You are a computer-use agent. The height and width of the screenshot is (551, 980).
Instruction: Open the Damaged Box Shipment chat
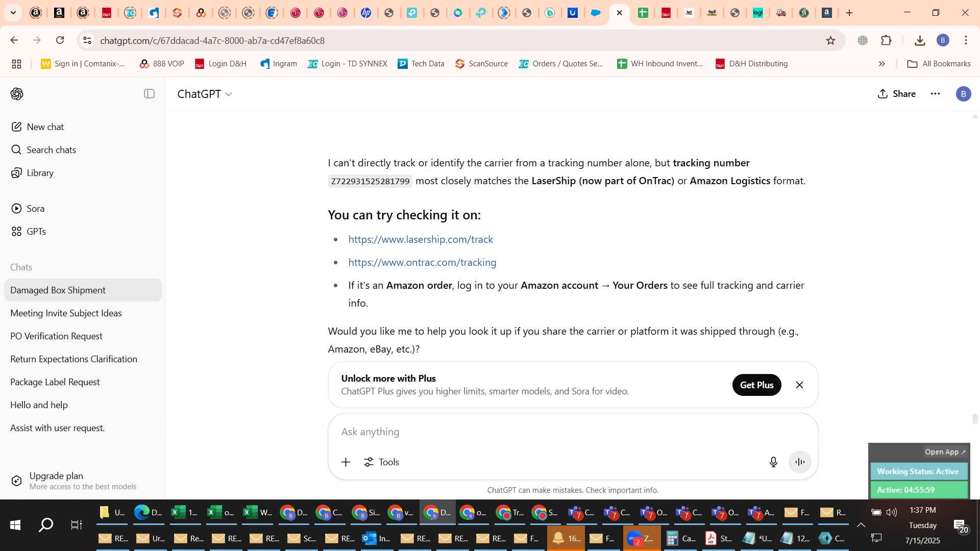[x=83, y=290]
